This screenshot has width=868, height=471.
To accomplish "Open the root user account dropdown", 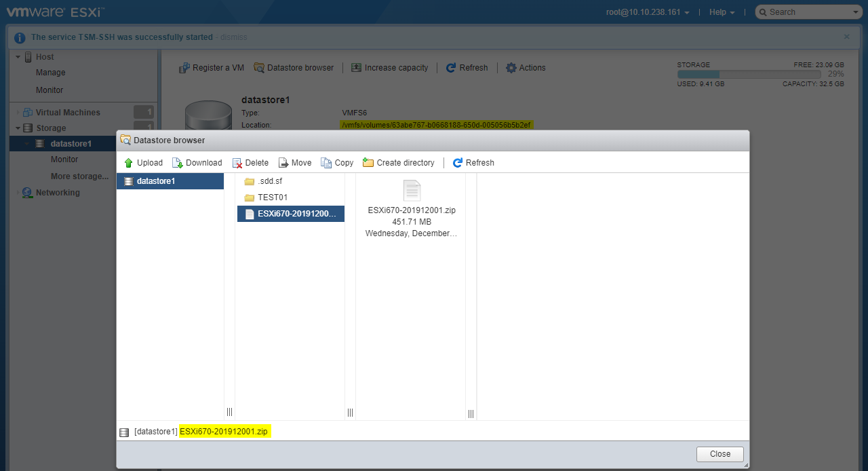I will [648, 12].
